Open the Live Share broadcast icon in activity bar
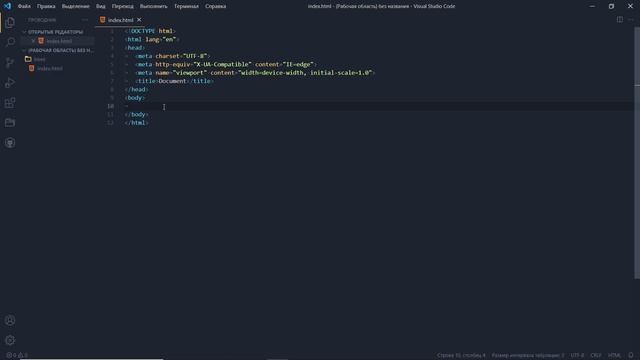The height and width of the screenshot is (360, 640). 10,142
